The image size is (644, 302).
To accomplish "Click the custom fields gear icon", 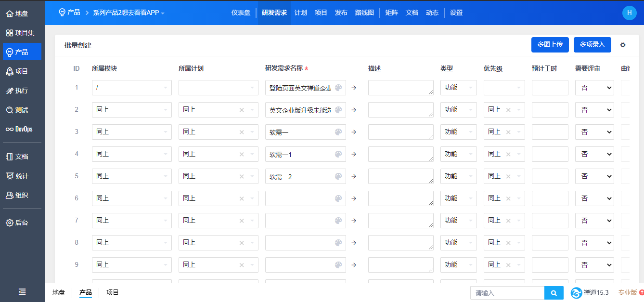I will pos(623,45).
